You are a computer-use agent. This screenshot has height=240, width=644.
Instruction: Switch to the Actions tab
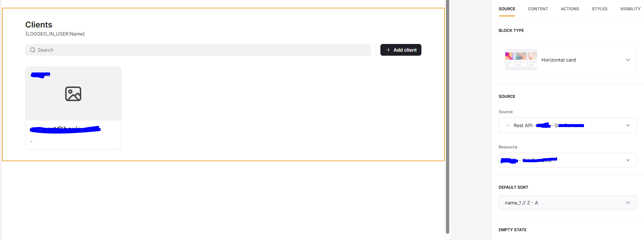click(570, 9)
